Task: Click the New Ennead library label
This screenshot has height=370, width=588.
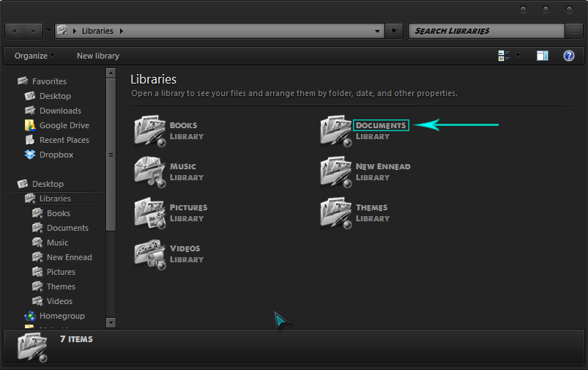Action: point(383,166)
